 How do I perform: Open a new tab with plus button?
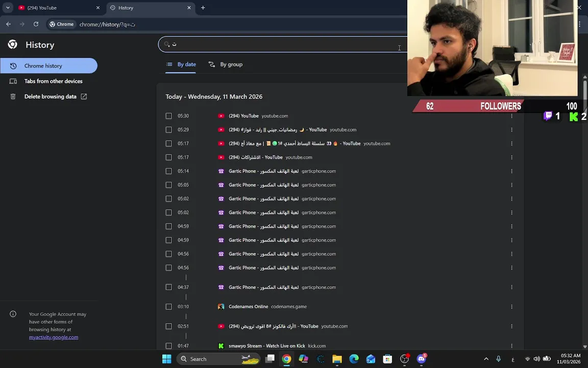tap(203, 8)
